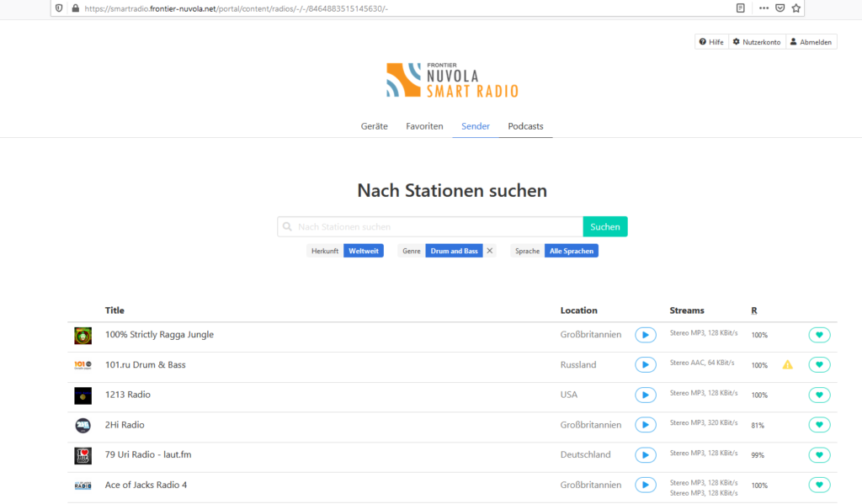Play 79 Uri Radio - laut.fm
Screen dimensions: 862x504
(x=646, y=454)
